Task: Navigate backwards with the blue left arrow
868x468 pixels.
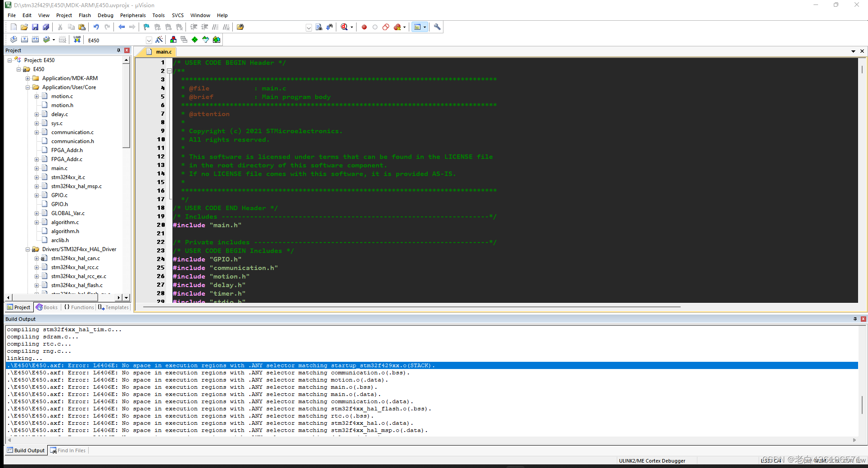Action: (122, 27)
